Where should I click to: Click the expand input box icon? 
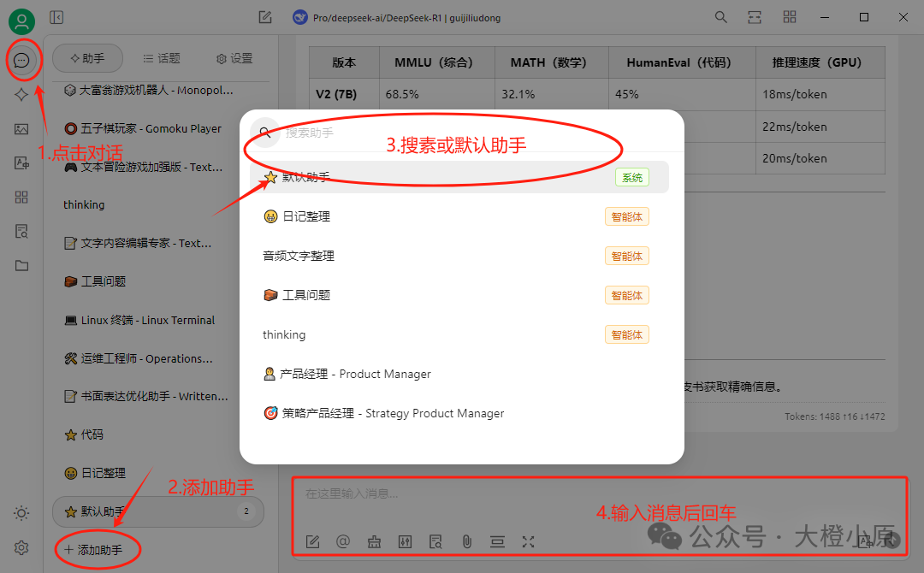528,542
